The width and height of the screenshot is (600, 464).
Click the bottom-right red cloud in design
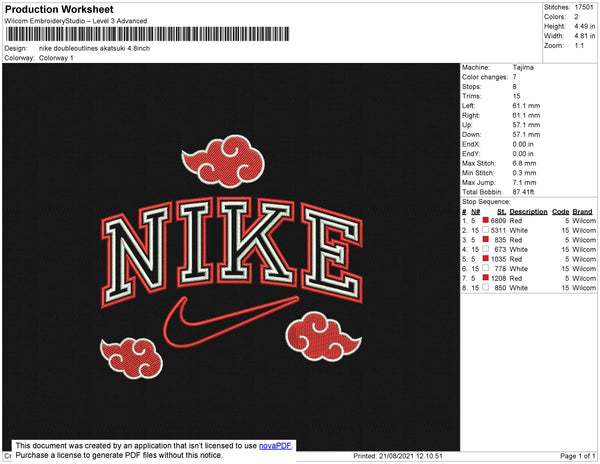point(323,336)
